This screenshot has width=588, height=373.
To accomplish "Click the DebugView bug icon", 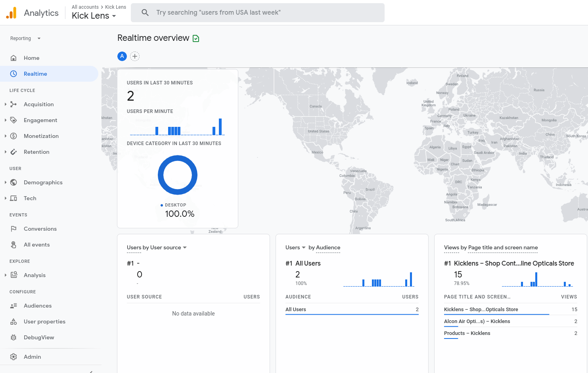I will [x=13, y=337].
